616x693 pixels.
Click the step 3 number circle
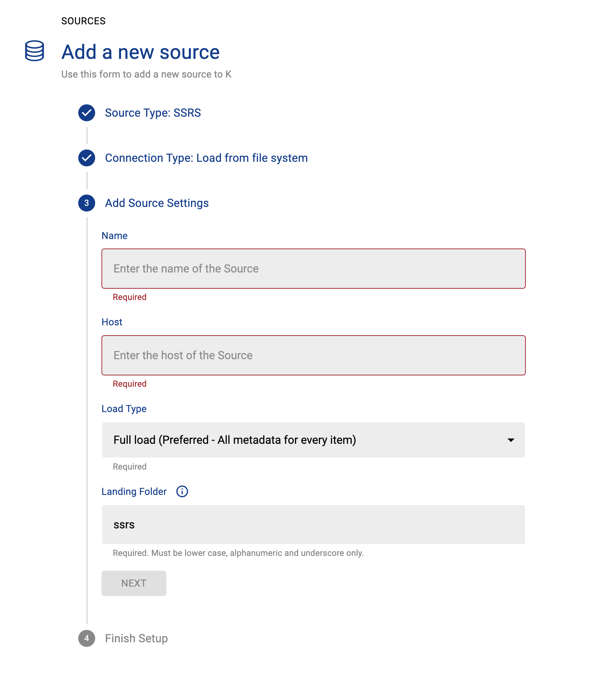click(x=87, y=203)
